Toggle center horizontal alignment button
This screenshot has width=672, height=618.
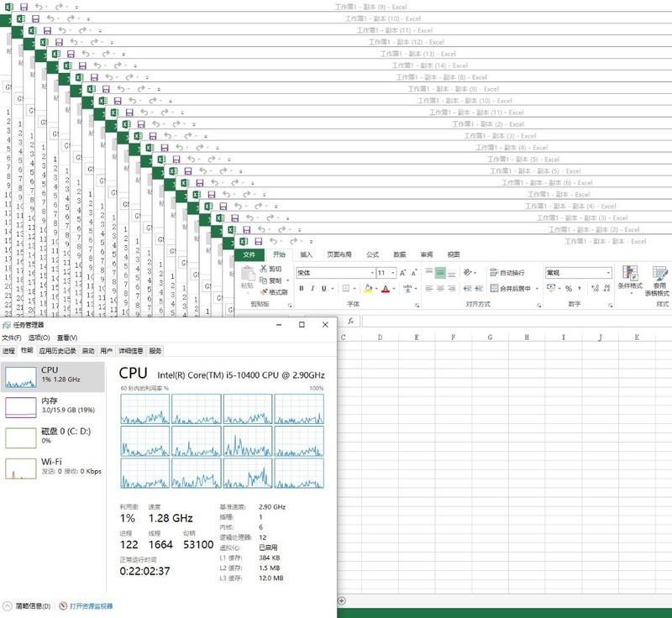[x=439, y=289]
